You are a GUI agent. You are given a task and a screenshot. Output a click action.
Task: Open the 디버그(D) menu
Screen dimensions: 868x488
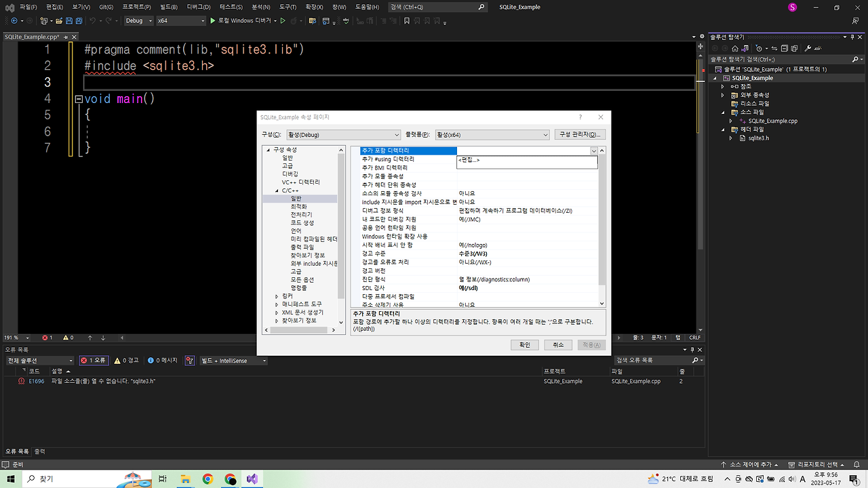pos(199,7)
